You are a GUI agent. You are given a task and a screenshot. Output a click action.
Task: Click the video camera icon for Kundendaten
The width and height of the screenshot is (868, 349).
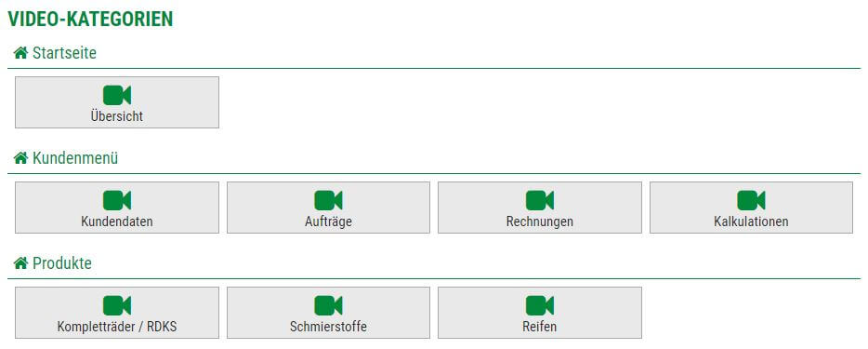pyautogui.click(x=117, y=200)
